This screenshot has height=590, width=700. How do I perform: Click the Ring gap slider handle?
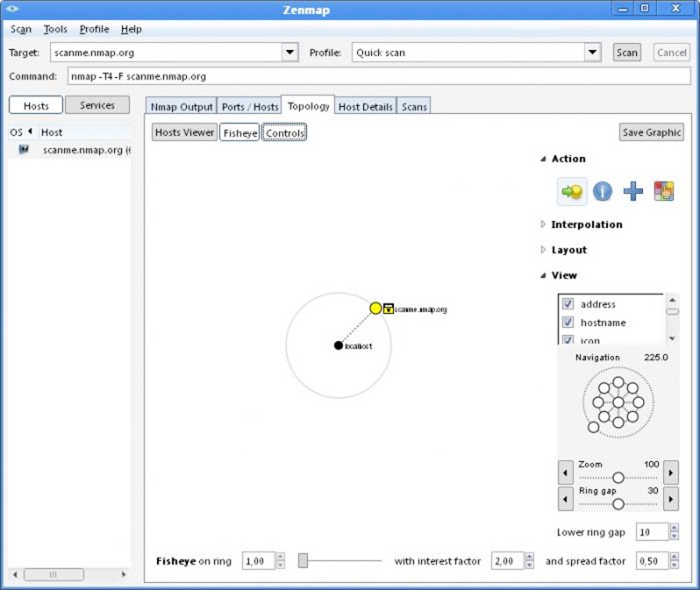618,504
